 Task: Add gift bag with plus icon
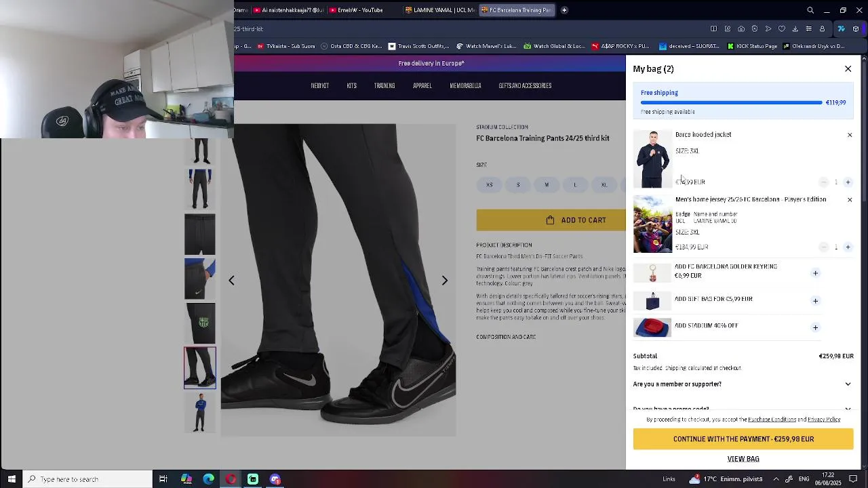(x=815, y=300)
